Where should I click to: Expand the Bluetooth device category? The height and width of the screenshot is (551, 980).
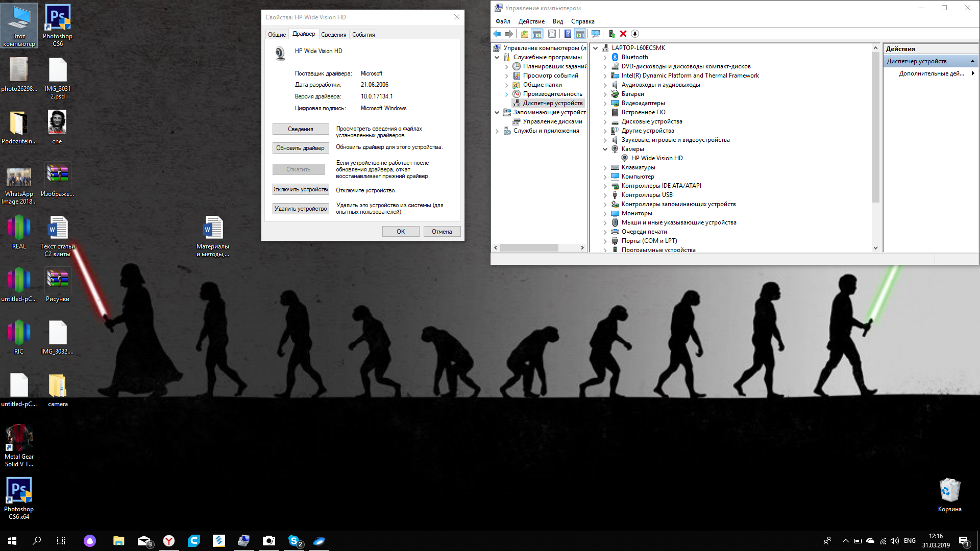click(605, 57)
